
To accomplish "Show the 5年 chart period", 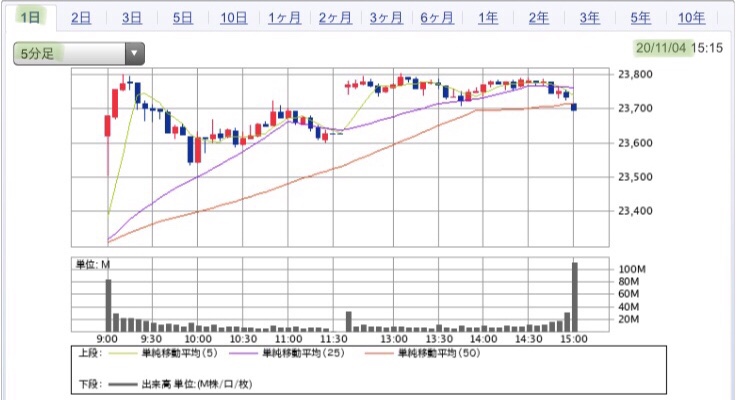I will [640, 18].
